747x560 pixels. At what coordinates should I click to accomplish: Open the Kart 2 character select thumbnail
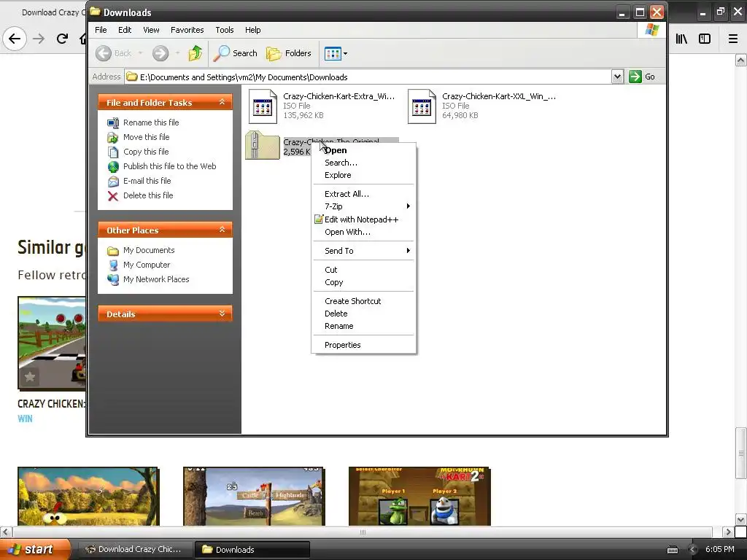click(419, 496)
